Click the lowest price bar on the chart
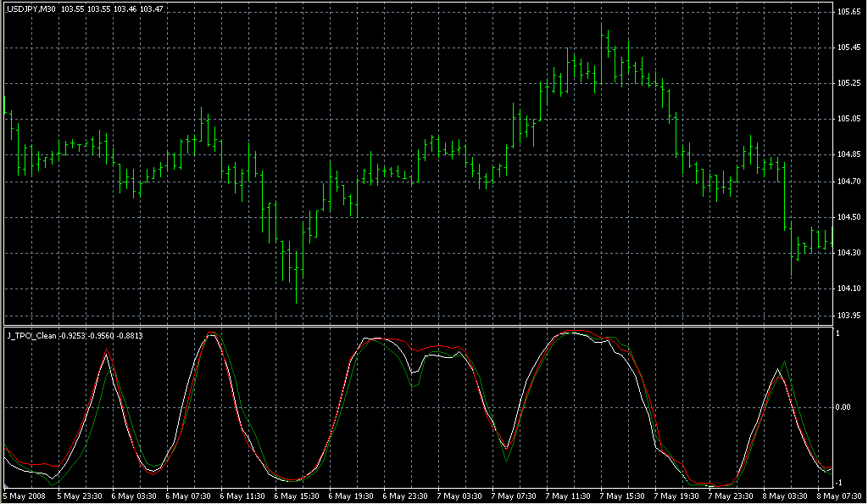Screen dimensions: 868x504 [296, 280]
